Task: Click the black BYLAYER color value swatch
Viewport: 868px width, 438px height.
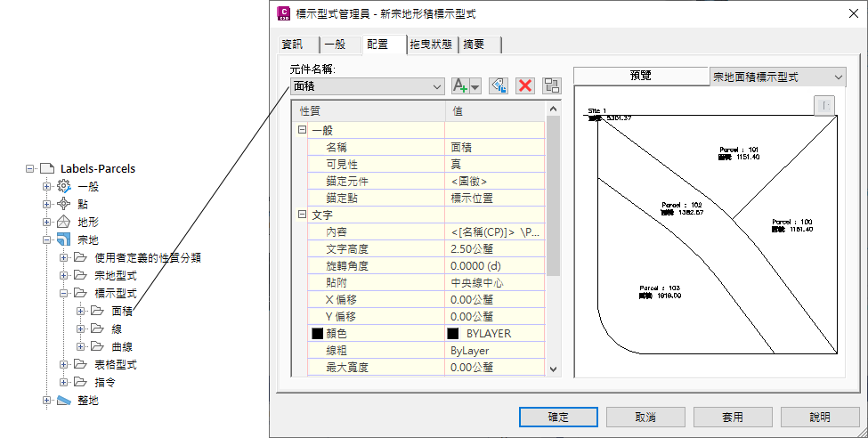Action: (453, 333)
